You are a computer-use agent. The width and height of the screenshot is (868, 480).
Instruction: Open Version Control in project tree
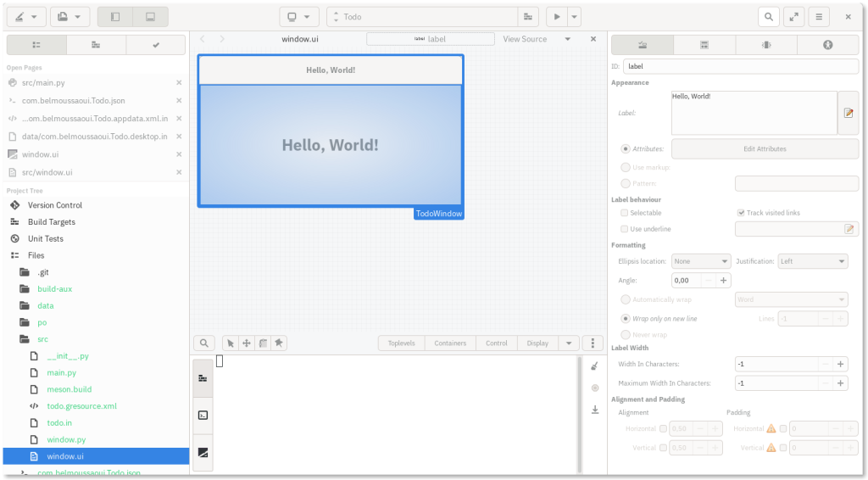click(x=55, y=205)
